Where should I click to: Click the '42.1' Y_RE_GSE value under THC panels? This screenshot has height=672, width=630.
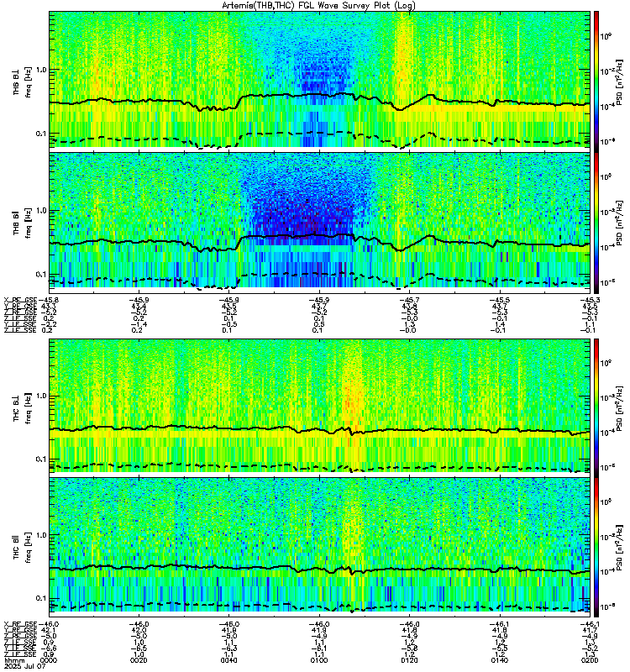(49, 630)
